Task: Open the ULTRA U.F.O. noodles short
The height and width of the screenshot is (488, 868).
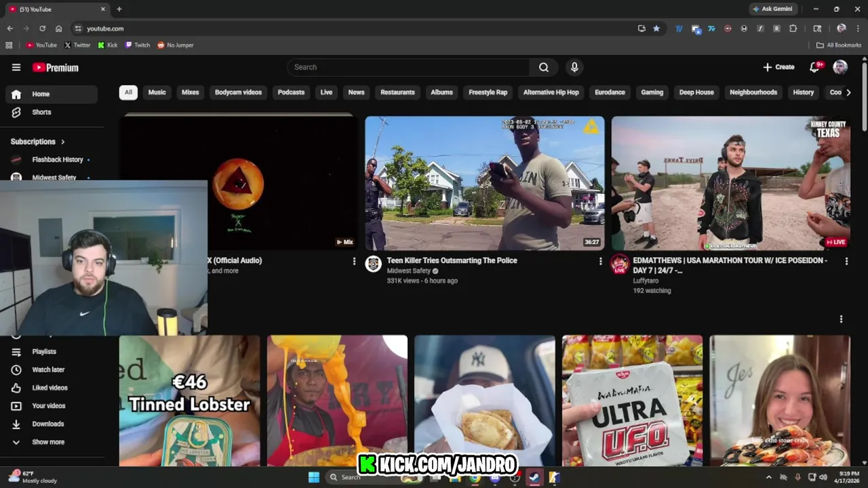Action: pos(632,401)
